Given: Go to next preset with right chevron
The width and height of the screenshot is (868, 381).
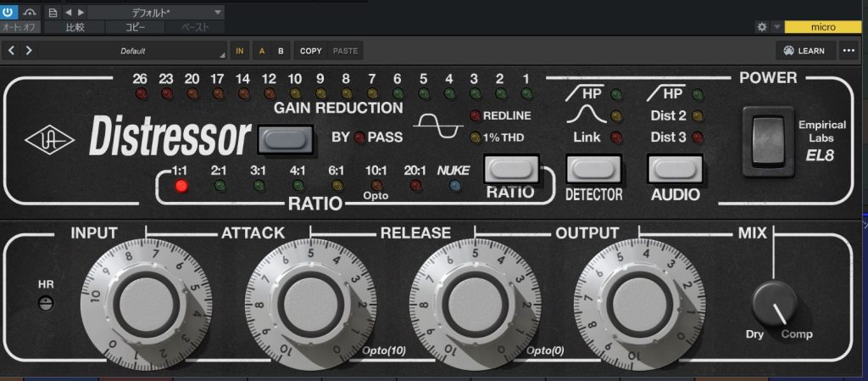Looking at the screenshot, I should [x=29, y=51].
